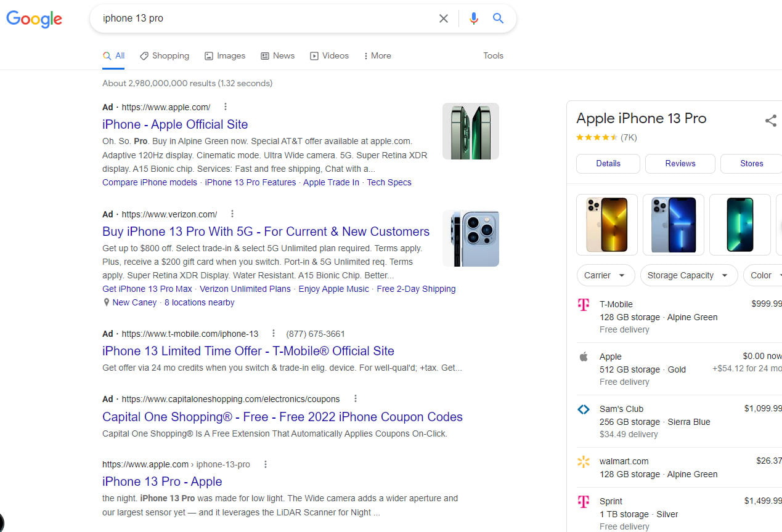Click T-Mobile $999.99 price
This screenshot has width=782, height=532.
tap(767, 304)
